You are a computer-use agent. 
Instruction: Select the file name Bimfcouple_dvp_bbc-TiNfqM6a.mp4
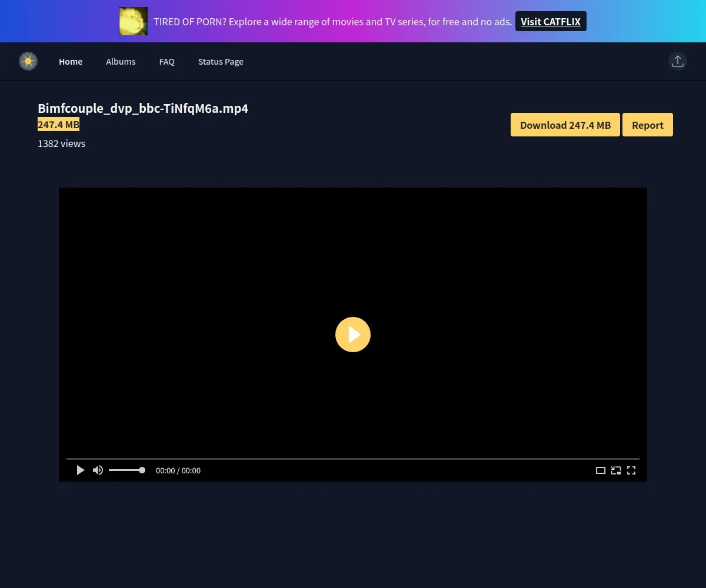tap(143, 109)
